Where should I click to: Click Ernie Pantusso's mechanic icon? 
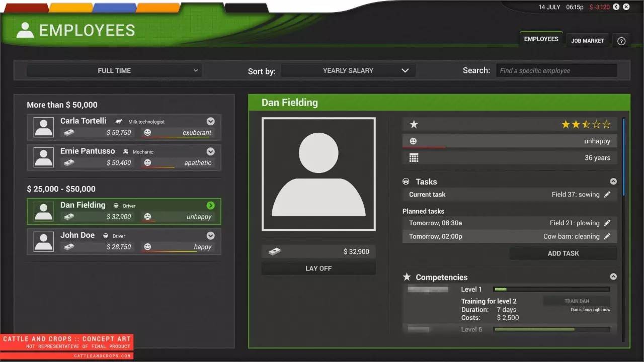(x=126, y=152)
